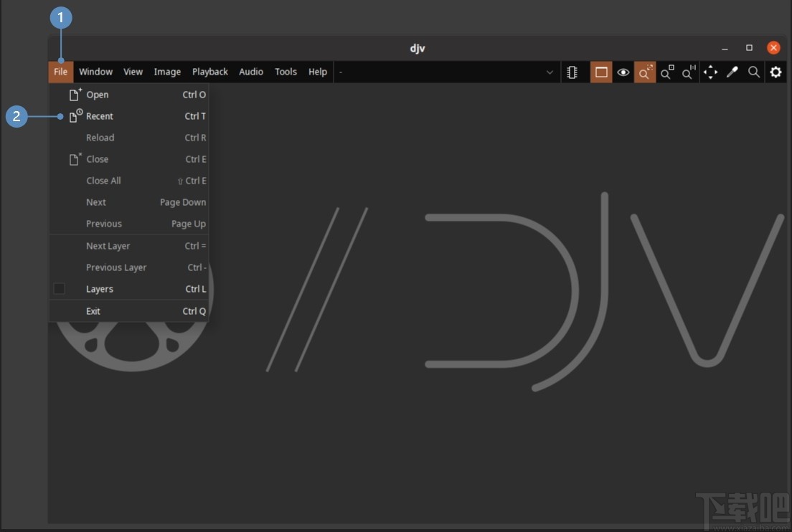Open the Playback menu

point(209,72)
